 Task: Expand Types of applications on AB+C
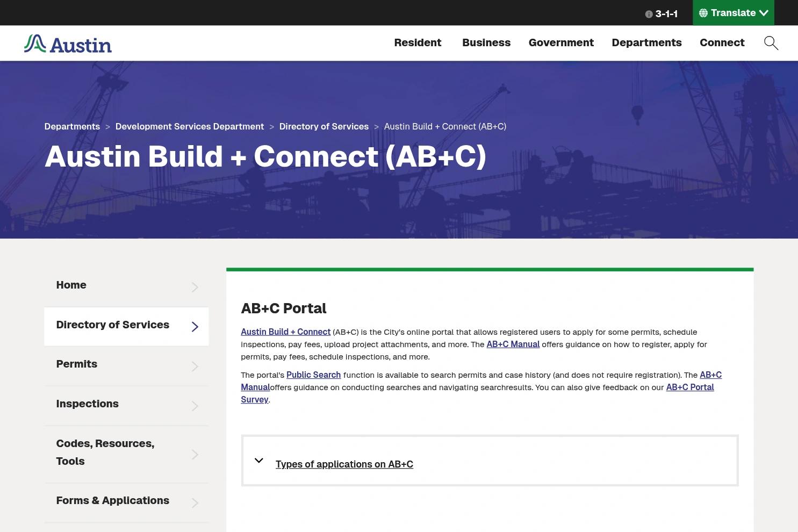344,464
